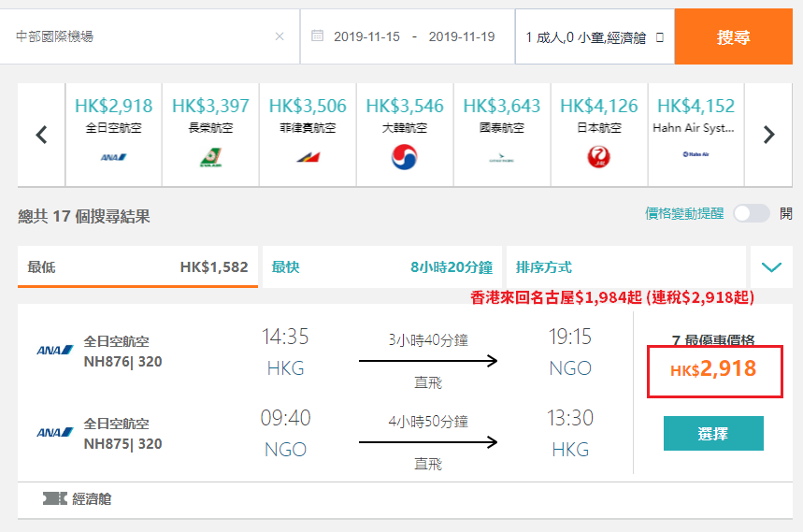Viewport: 803px width, 532px height.
Task: Select the Cathay Pacific HK$3,643 tile
Action: pos(502,135)
